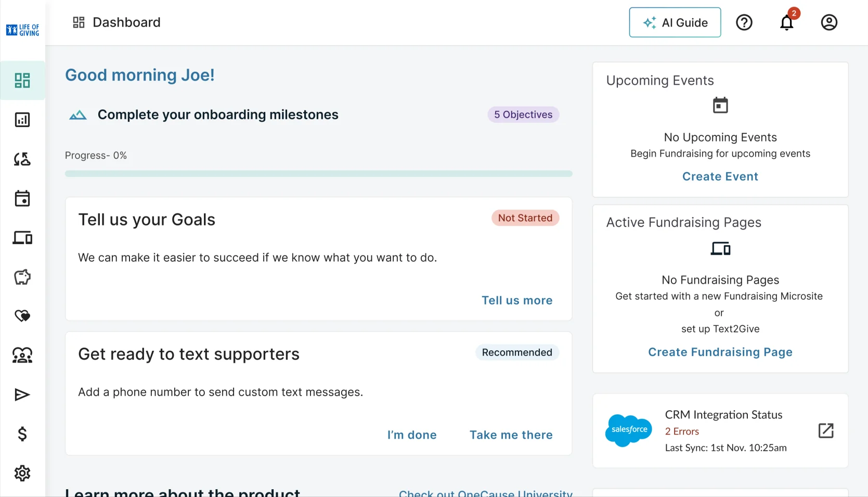Click the Recommended badge

pos(517,352)
